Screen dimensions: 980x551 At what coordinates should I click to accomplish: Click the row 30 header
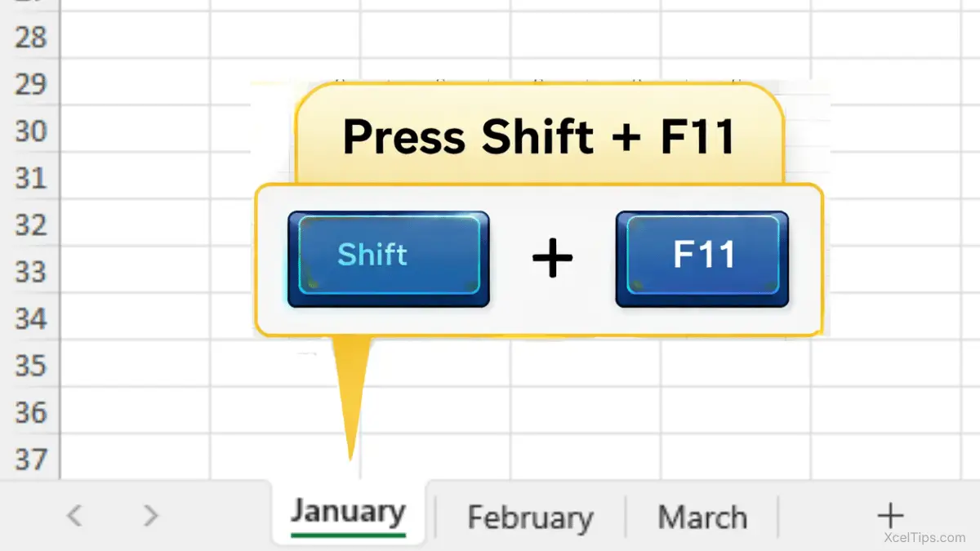click(30, 131)
